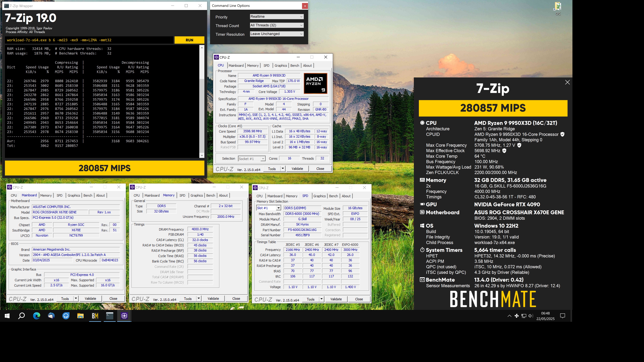Click the Tot: row in 7-Zip output
The height and width of the screenshot is (362, 644).
[42, 146]
